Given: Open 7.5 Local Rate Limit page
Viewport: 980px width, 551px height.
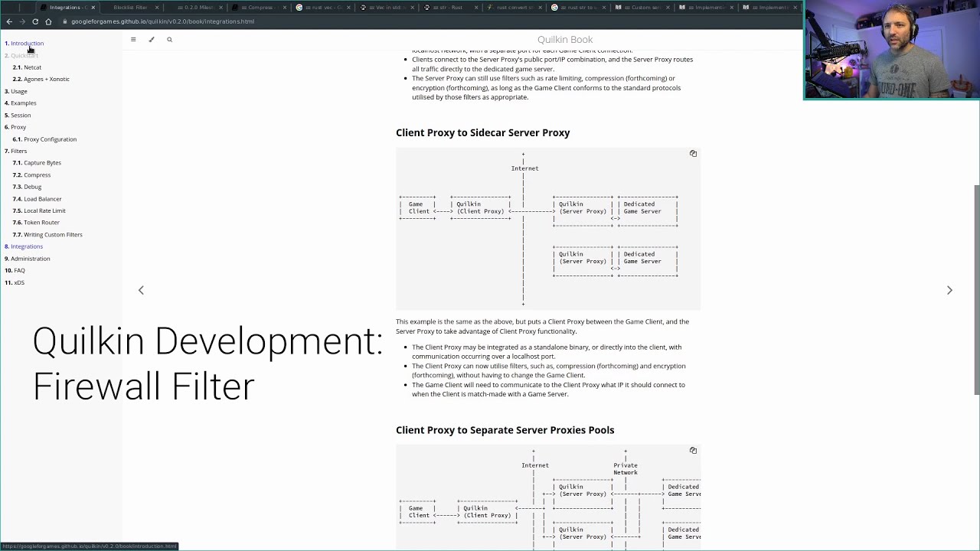Looking at the screenshot, I should (x=39, y=210).
